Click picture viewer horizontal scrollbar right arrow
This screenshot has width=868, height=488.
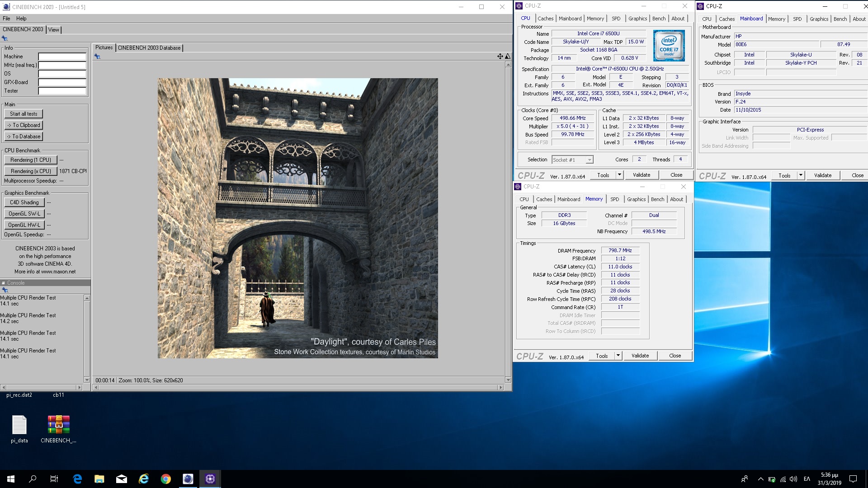pos(500,387)
